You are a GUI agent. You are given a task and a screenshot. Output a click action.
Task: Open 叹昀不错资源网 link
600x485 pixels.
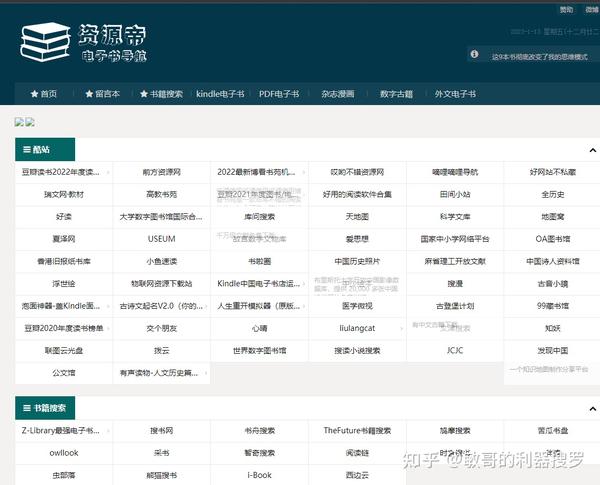pyautogui.click(x=357, y=172)
